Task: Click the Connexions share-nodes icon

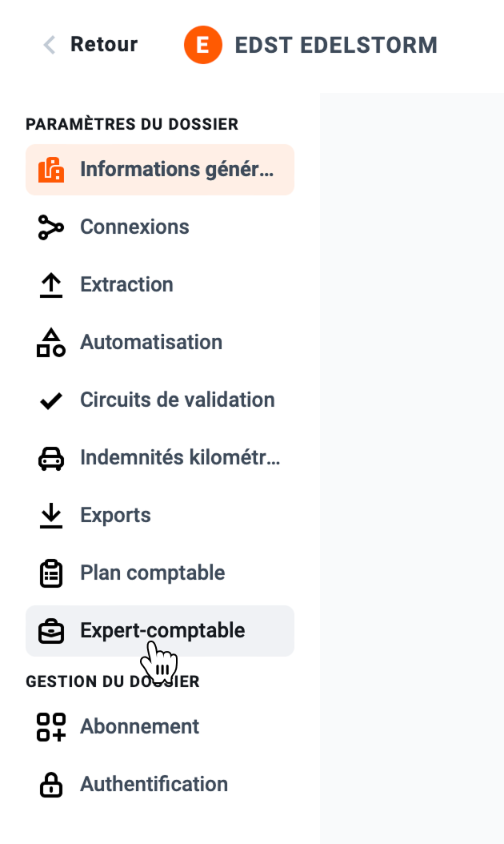Action: 51,227
